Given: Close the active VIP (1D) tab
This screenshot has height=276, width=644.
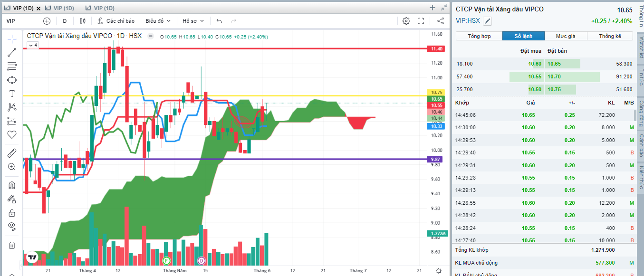Looking at the screenshot, I should 38,8.
